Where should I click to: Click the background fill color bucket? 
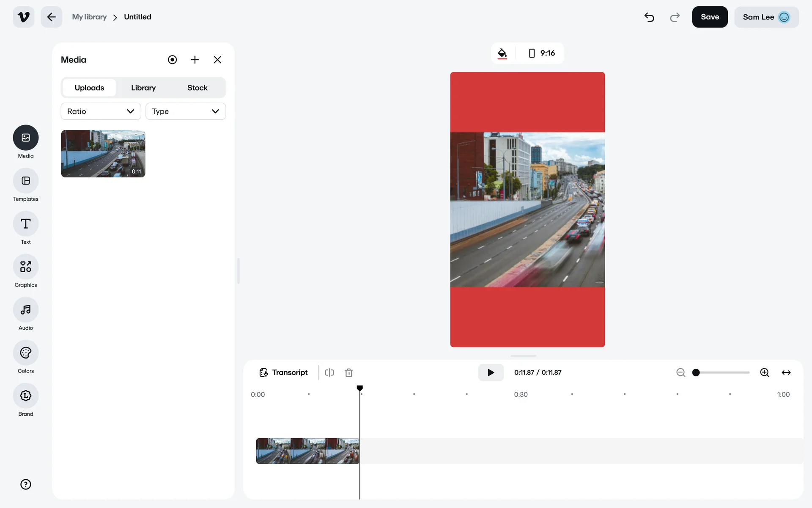(502, 53)
